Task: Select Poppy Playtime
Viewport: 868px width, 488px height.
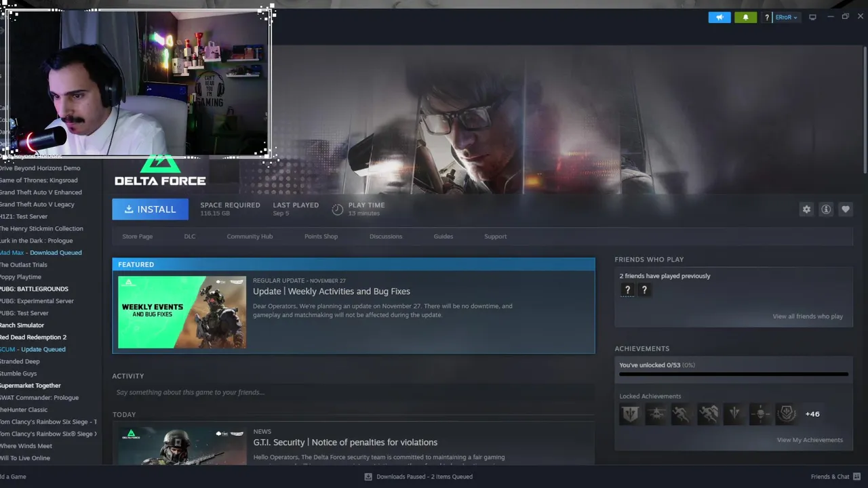Action: click(20, 277)
